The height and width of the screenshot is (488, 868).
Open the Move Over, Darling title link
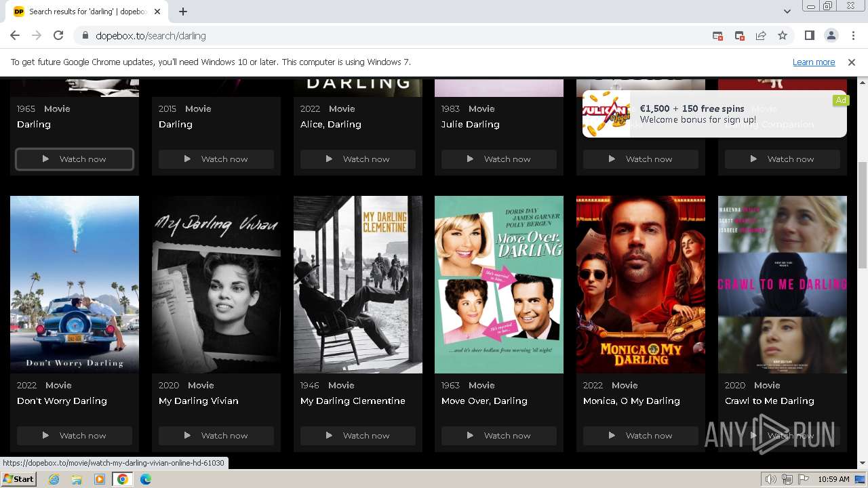tap(484, 401)
